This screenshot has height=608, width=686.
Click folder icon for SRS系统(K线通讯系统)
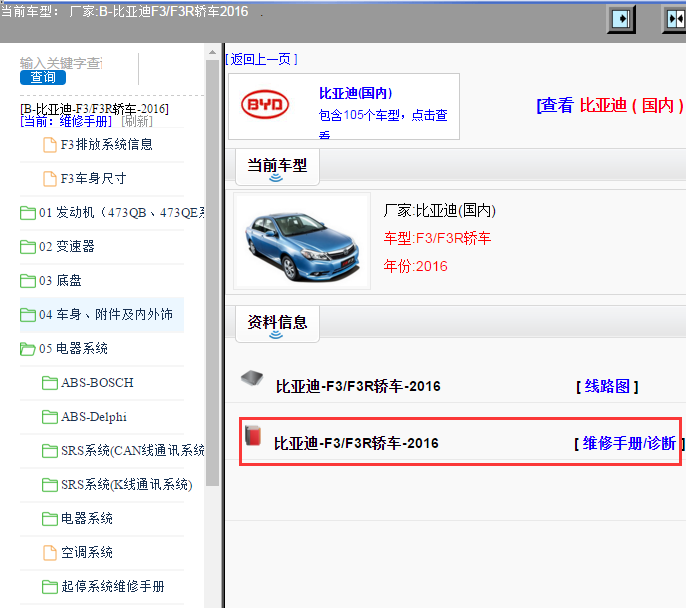coord(49,485)
